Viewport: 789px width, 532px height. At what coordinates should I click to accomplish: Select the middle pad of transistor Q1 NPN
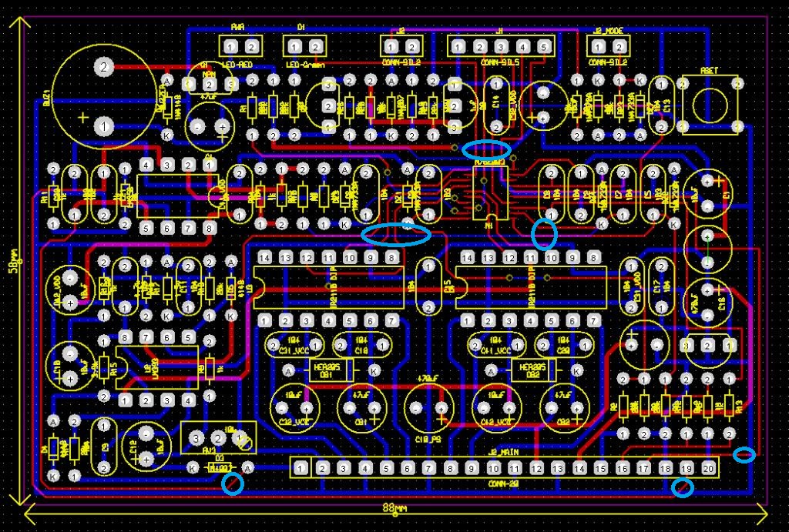[210, 85]
